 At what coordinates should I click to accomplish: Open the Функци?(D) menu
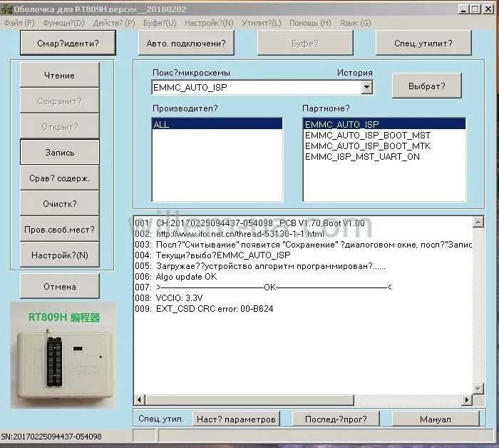[63, 23]
